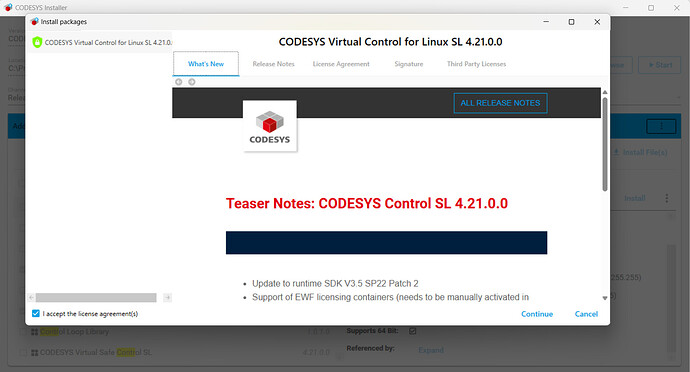Image resolution: width=690 pixels, height=372 pixels.
Task: Click left arrow of package list scrollbar
Action: 31,298
